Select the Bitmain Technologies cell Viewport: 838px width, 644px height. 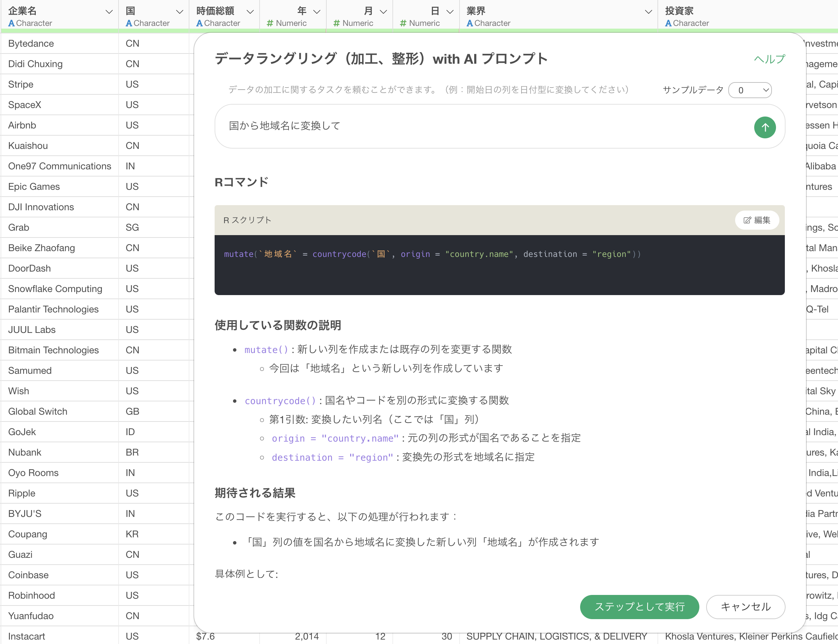(59, 350)
